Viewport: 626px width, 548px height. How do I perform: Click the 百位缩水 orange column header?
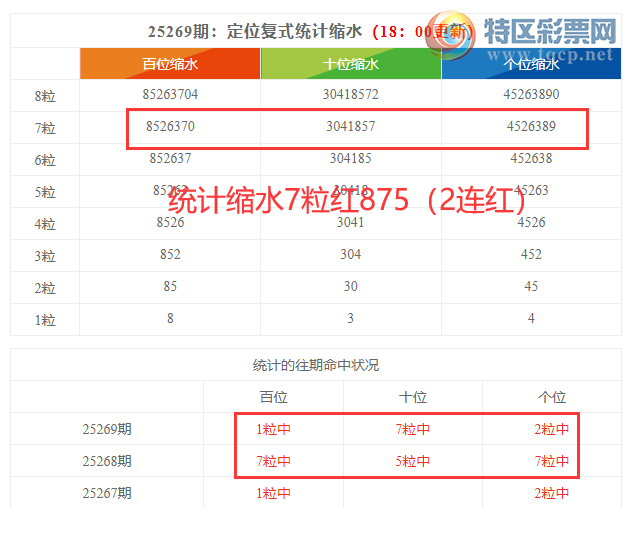pos(170,63)
